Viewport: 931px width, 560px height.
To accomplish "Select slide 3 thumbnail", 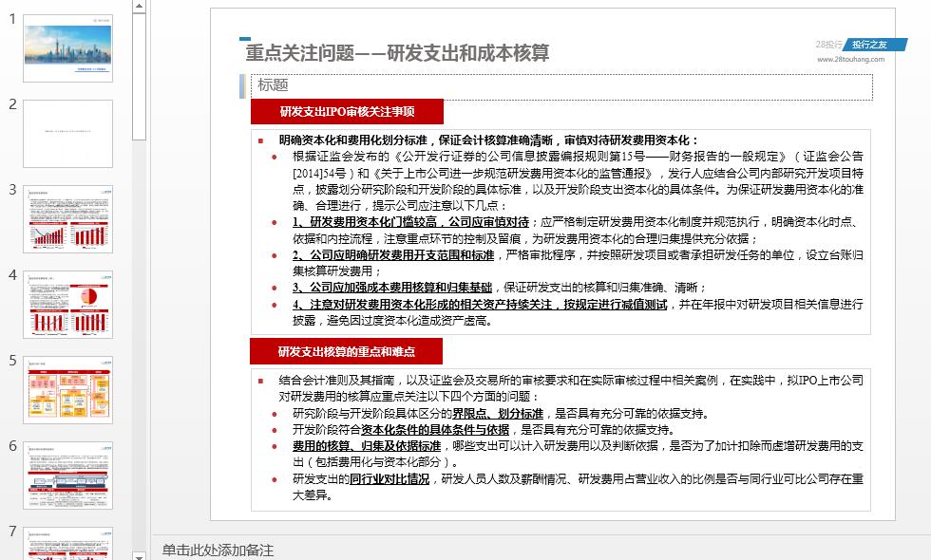I will click(67, 219).
